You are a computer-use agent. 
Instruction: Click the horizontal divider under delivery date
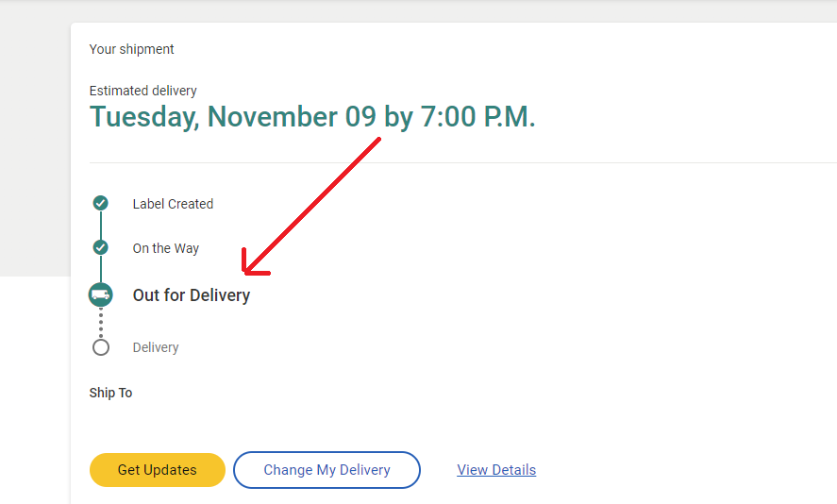pyautogui.click(x=463, y=163)
